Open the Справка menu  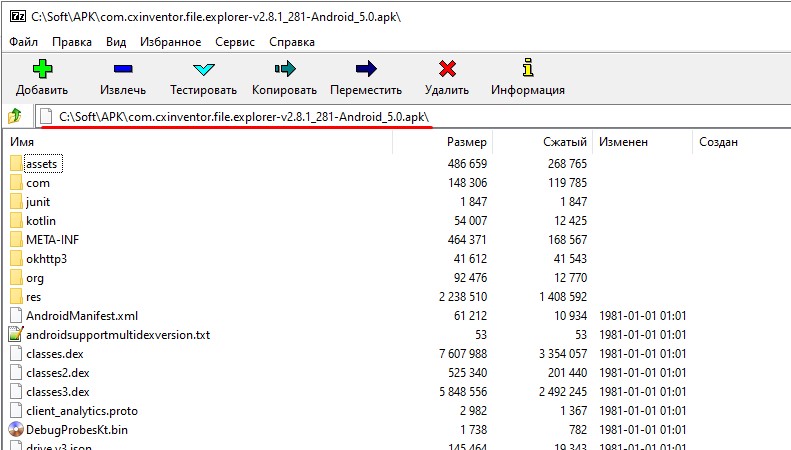pos(292,42)
